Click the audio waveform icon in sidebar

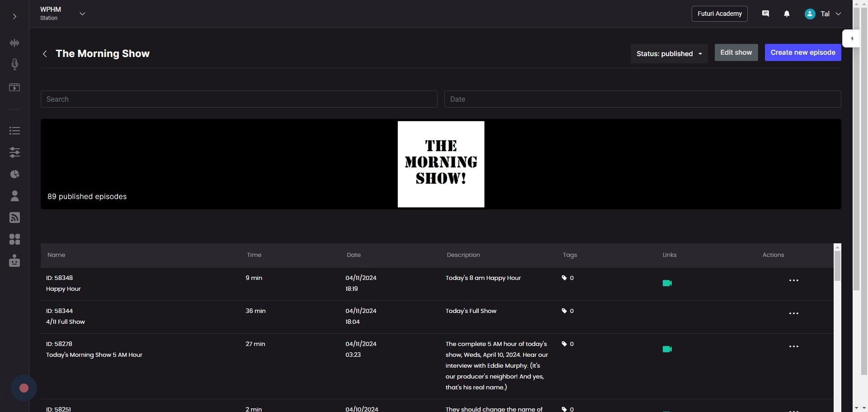click(14, 43)
